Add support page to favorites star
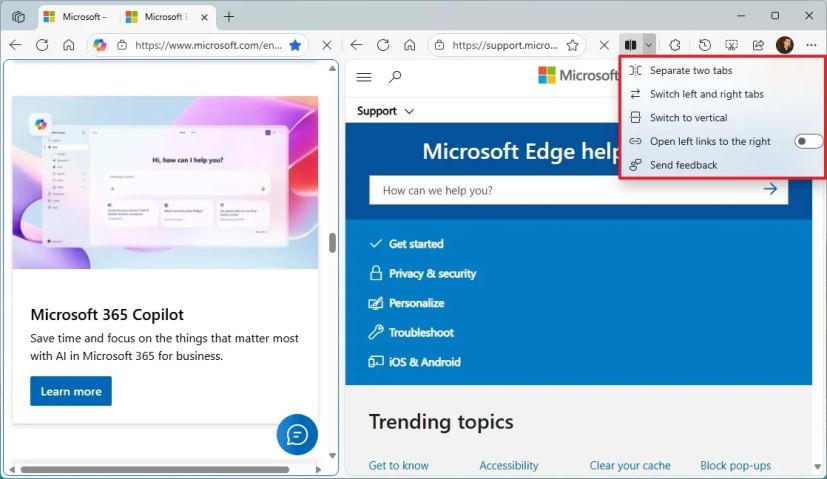 coord(572,45)
